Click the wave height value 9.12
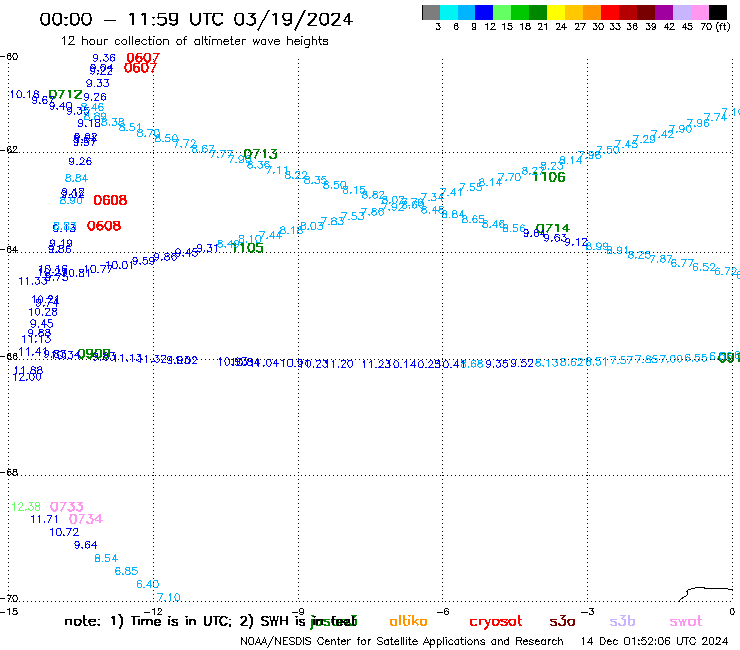Screen dimensions: 740x650 [576, 242]
